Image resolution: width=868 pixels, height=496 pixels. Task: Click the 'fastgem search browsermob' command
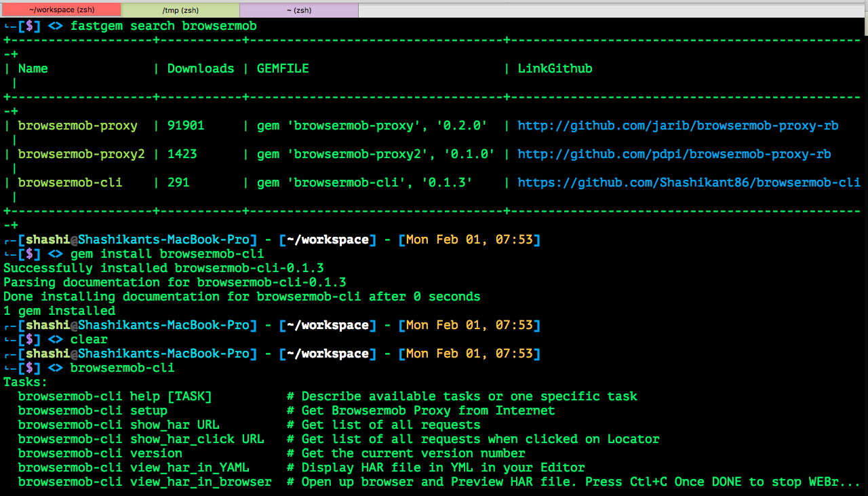pos(163,26)
